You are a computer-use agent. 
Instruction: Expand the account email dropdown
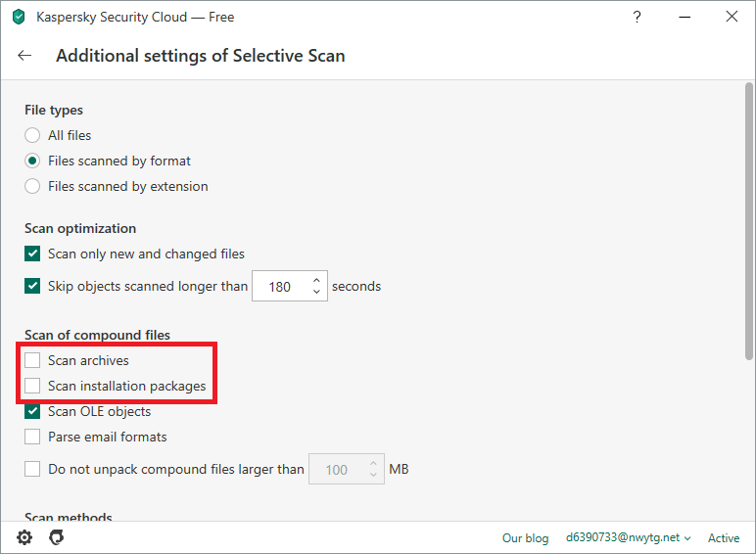pyautogui.click(x=628, y=537)
